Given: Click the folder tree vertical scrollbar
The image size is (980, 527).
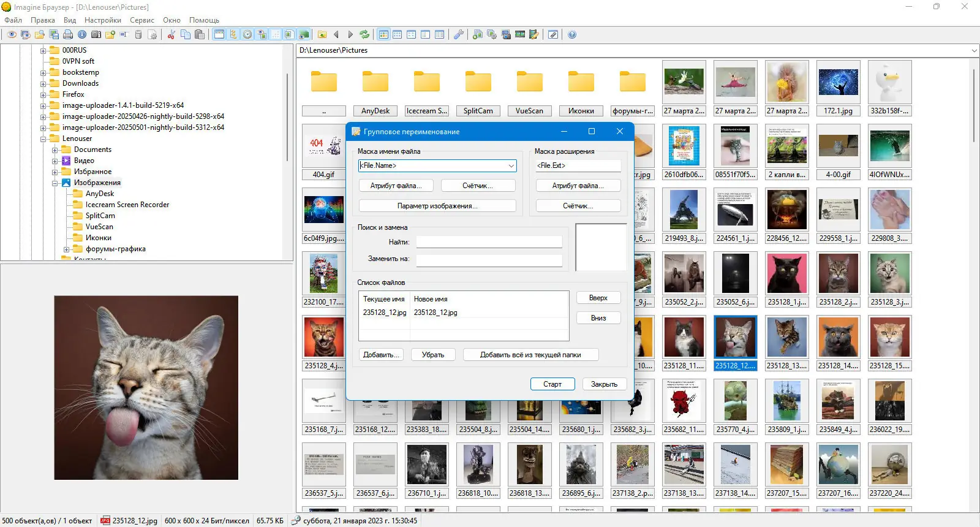Looking at the screenshot, I should click(287, 116).
